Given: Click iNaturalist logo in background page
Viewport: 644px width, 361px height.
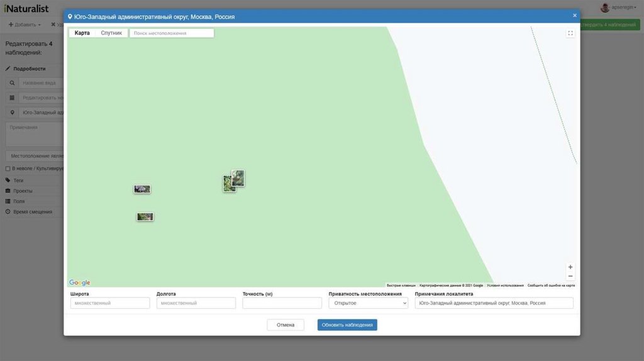Looking at the screenshot, I should pos(26,8).
